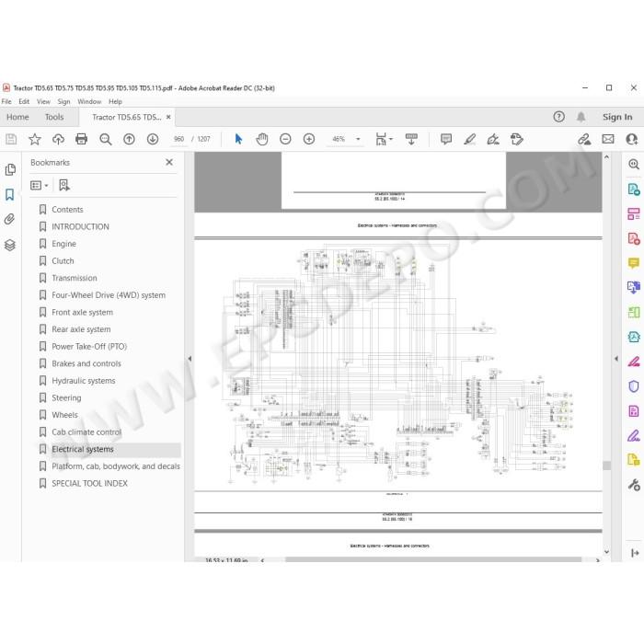Add file to starred favorites
The width and height of the screenshot is (644, 644).
(x=35, y=139)
